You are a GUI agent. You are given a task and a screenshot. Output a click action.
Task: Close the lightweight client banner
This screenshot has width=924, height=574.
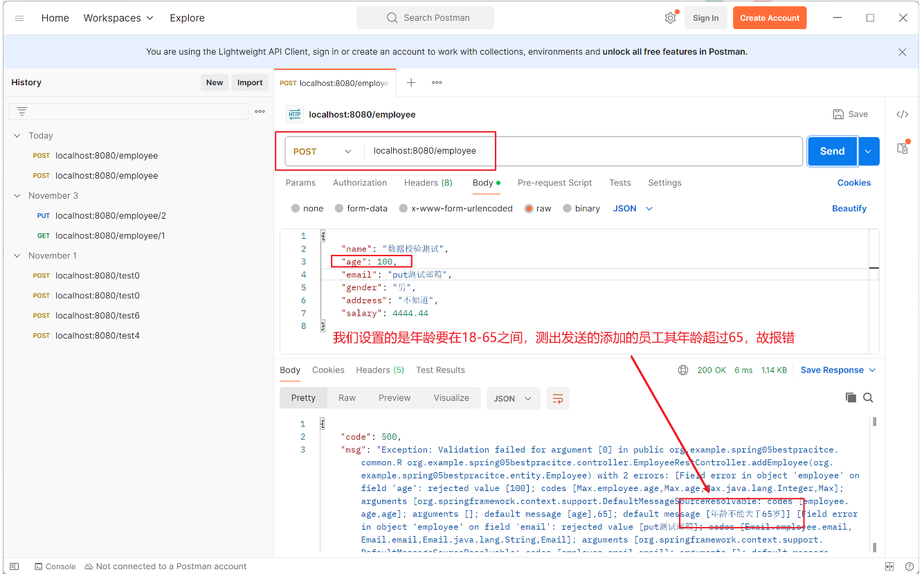902,52
